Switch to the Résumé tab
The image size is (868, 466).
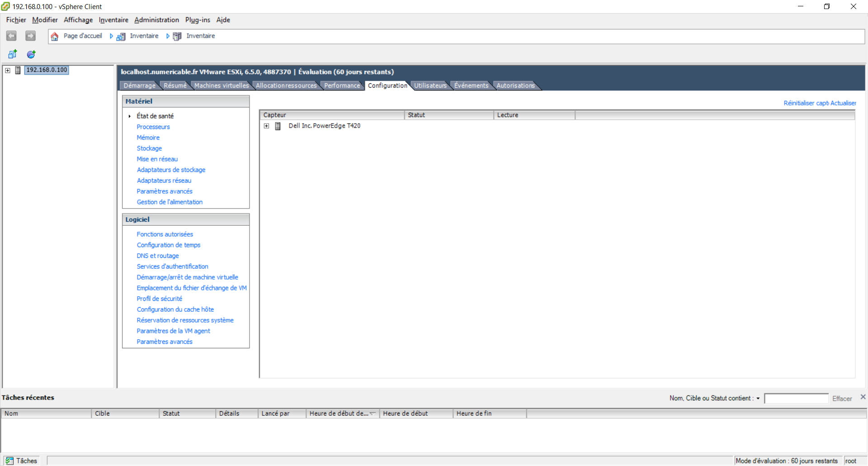[175, 86]
